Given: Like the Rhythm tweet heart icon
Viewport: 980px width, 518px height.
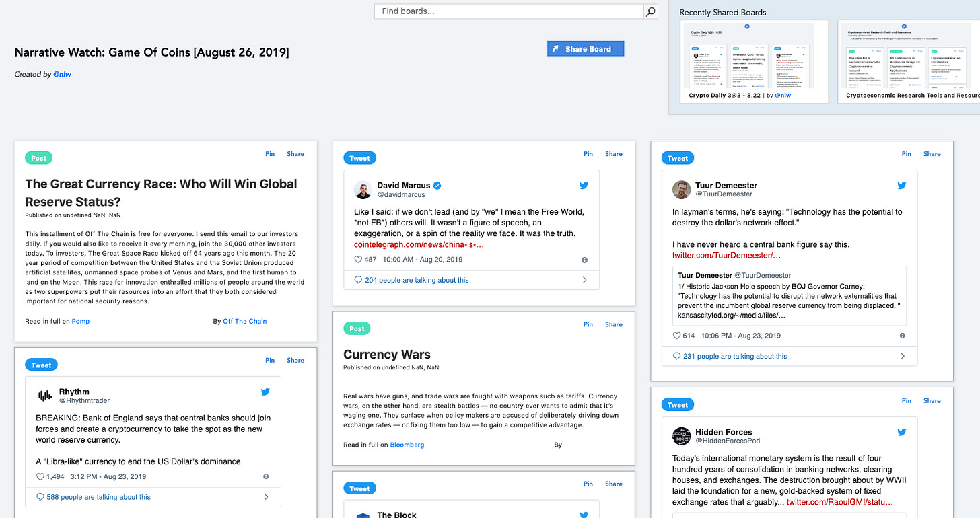Looking at the screenshot, I should (x=40, y=477).
